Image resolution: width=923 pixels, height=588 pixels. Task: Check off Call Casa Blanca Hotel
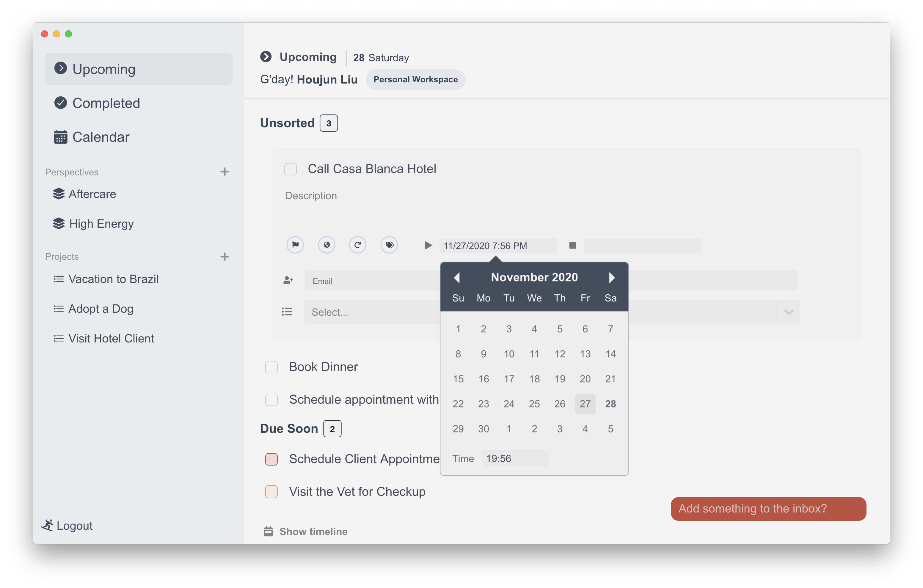(291, 169)
